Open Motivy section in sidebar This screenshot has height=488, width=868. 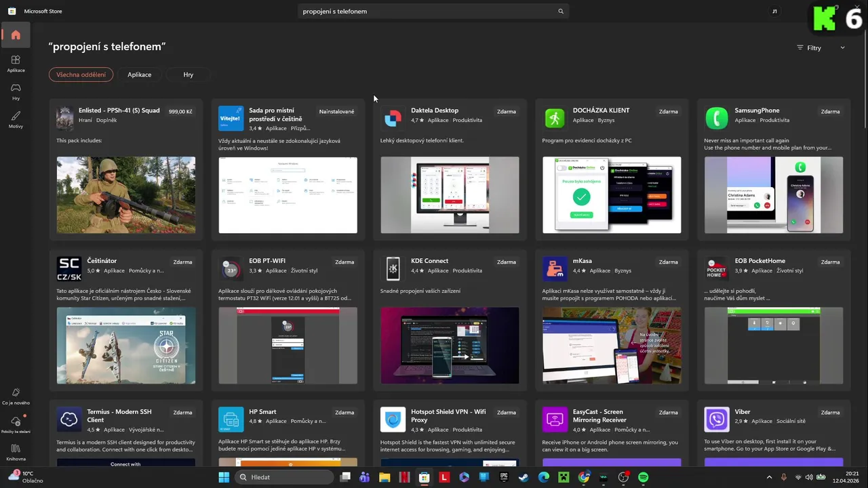tap(16, 120)
